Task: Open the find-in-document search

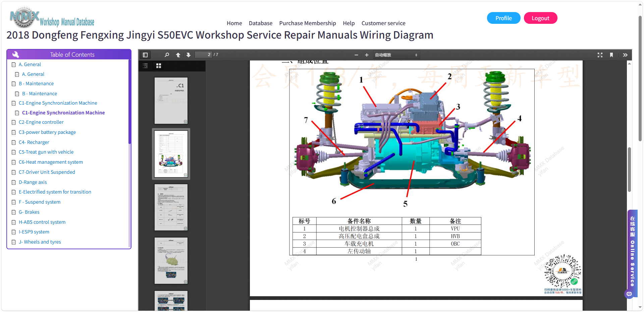Action: pos(167,55)
